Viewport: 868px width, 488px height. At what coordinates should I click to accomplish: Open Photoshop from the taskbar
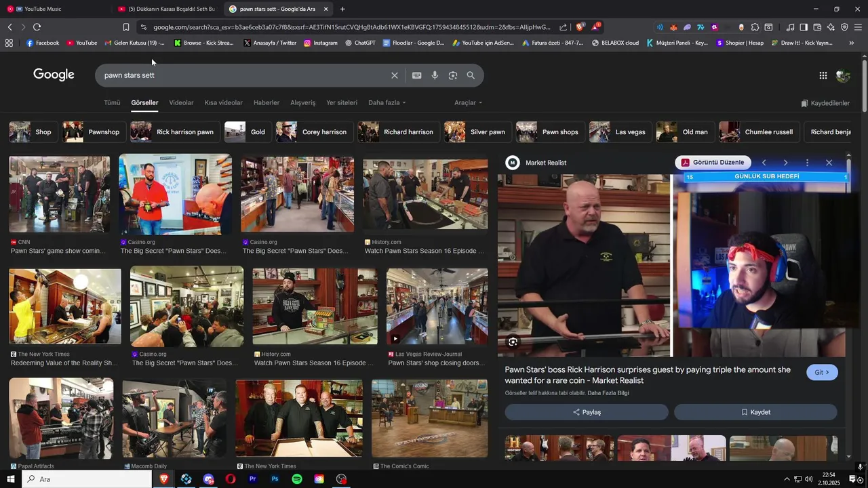[x=275, y=479]
